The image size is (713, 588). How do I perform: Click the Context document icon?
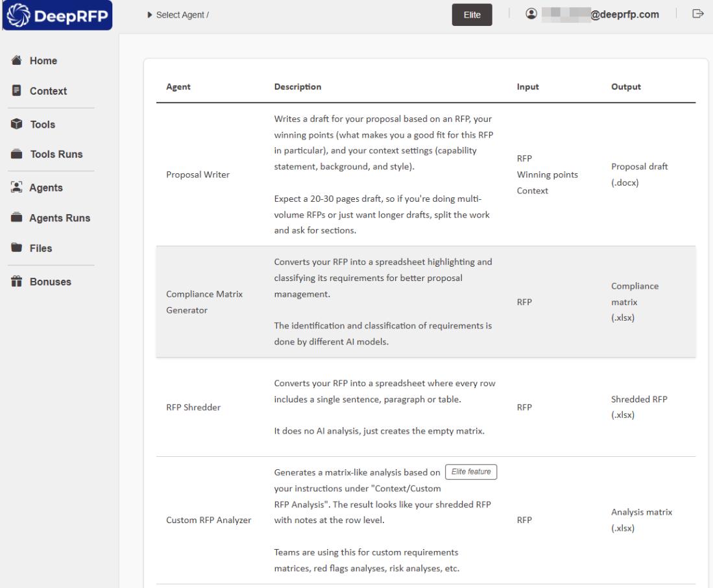tap(18, 91)
